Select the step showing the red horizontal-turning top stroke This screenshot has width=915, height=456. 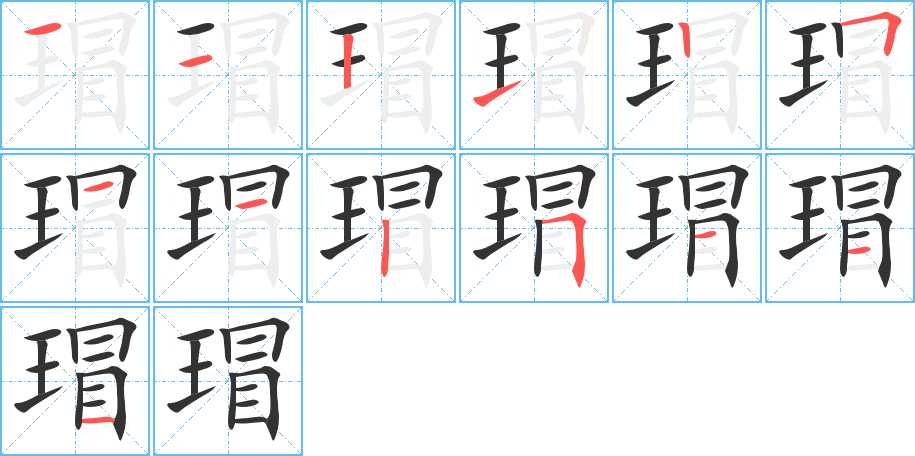tap(840, 75)
